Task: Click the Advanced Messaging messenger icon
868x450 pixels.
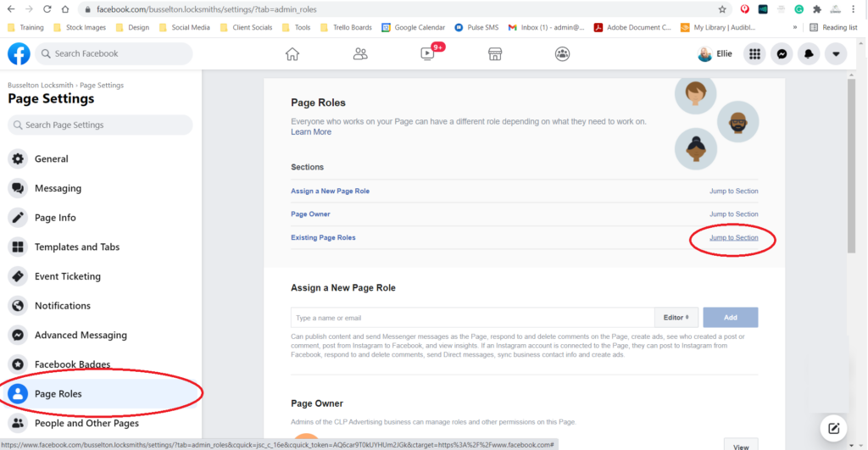Action: click(x=18, y=335)
